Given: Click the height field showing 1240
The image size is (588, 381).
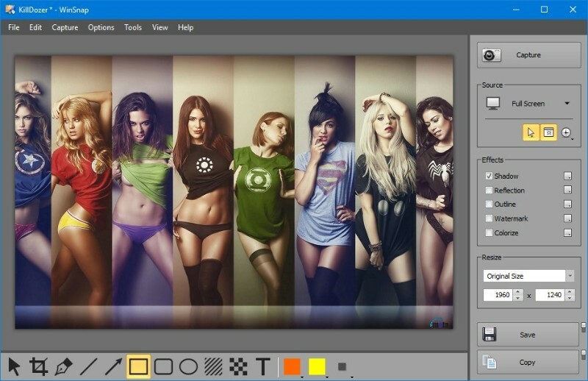Looking at the screenshot, I should pos(550,295).
